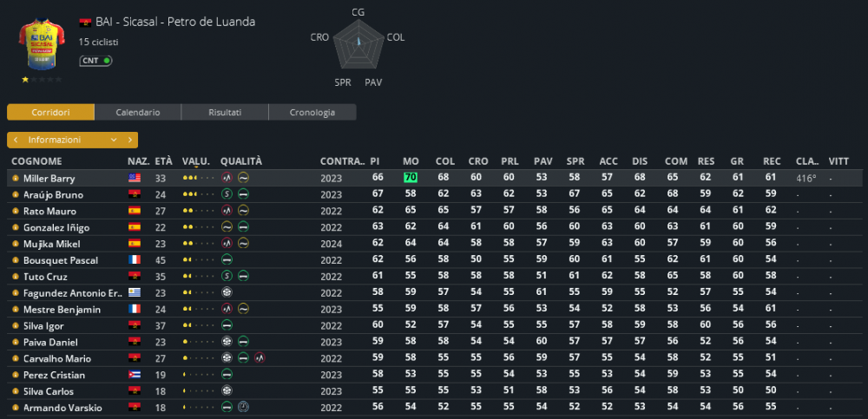The height and width of the screenshot is (419, 868).
Task: Click Bousquet Pascal's age value 45
Action: tap(161, 260)
